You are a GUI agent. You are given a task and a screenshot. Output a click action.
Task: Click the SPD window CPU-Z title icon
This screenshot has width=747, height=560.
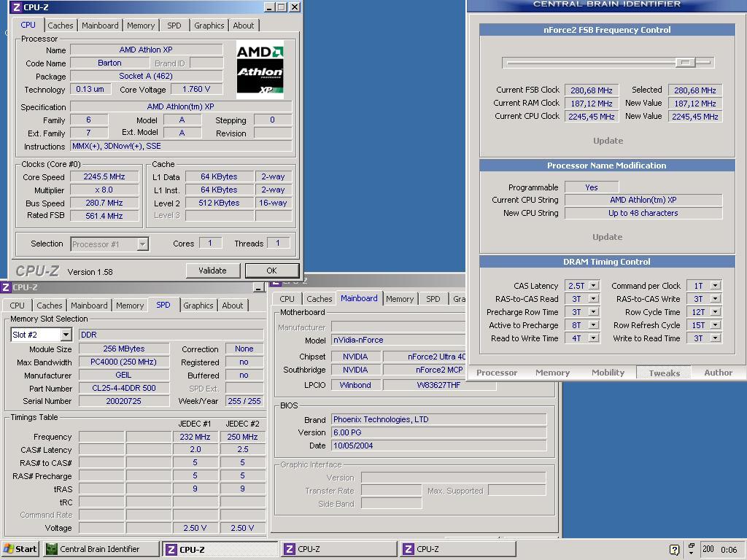tap(6, 287)
